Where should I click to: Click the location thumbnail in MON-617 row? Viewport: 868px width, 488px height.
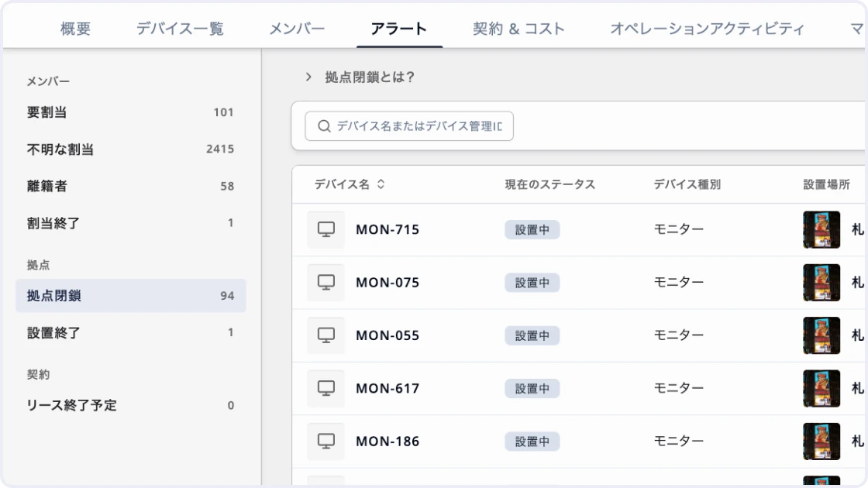click(821, 388)
